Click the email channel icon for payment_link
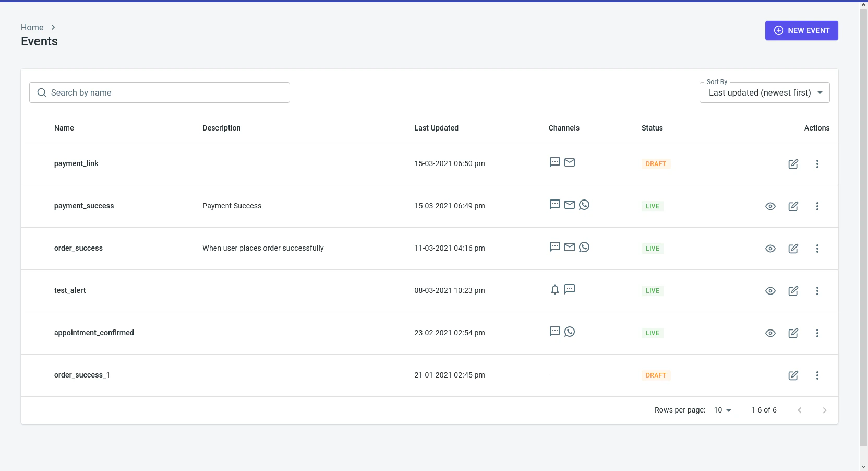This screenshot has height=471, width=868. [570, 162]
